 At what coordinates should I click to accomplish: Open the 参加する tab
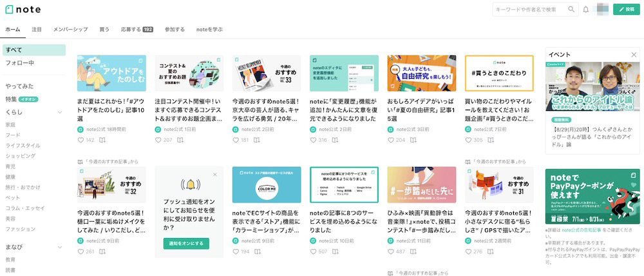(x=175, y=30)
